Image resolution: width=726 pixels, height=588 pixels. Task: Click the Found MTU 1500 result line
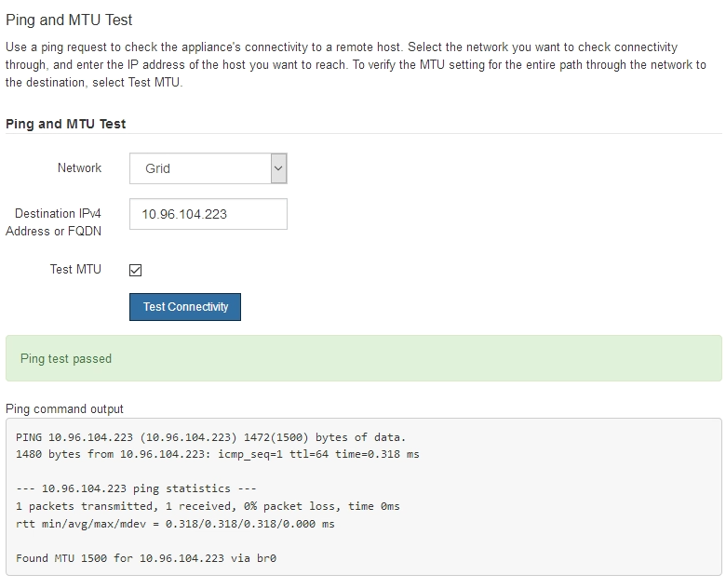pos(147,558)
